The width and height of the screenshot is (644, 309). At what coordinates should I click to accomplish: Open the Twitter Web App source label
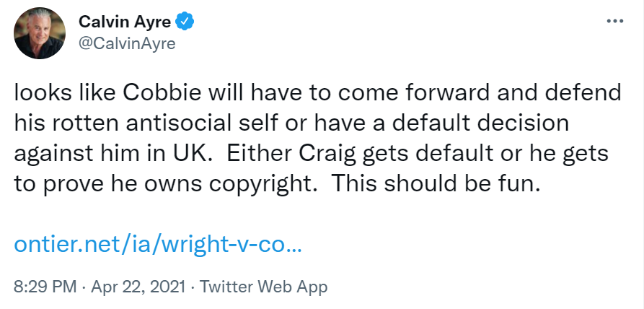(264, 287)
